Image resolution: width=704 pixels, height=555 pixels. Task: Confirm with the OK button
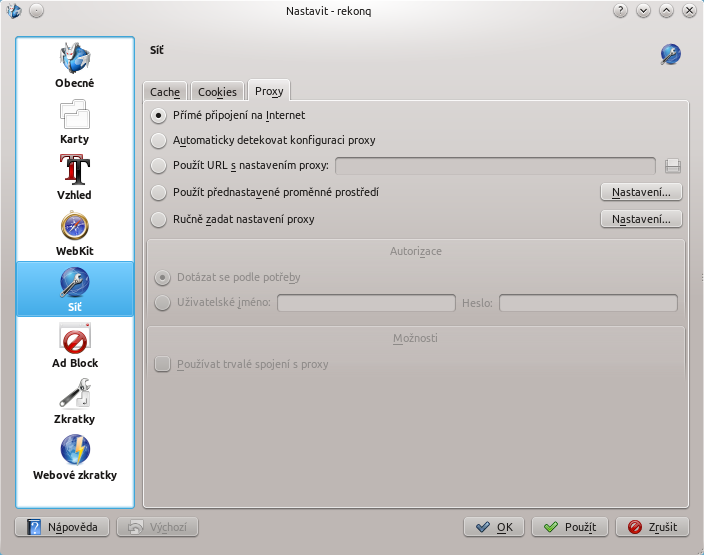click(x=494, y=527)
